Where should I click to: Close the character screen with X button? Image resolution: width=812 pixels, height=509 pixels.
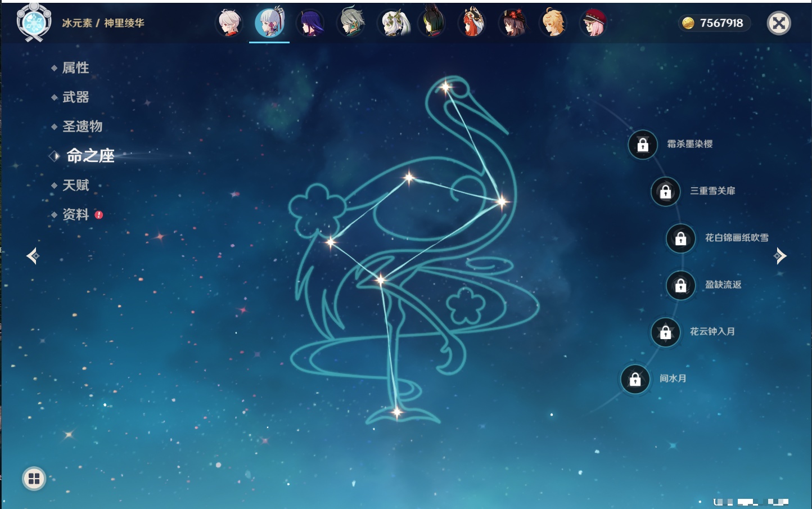pyautogui.click(x=779, y=23)
